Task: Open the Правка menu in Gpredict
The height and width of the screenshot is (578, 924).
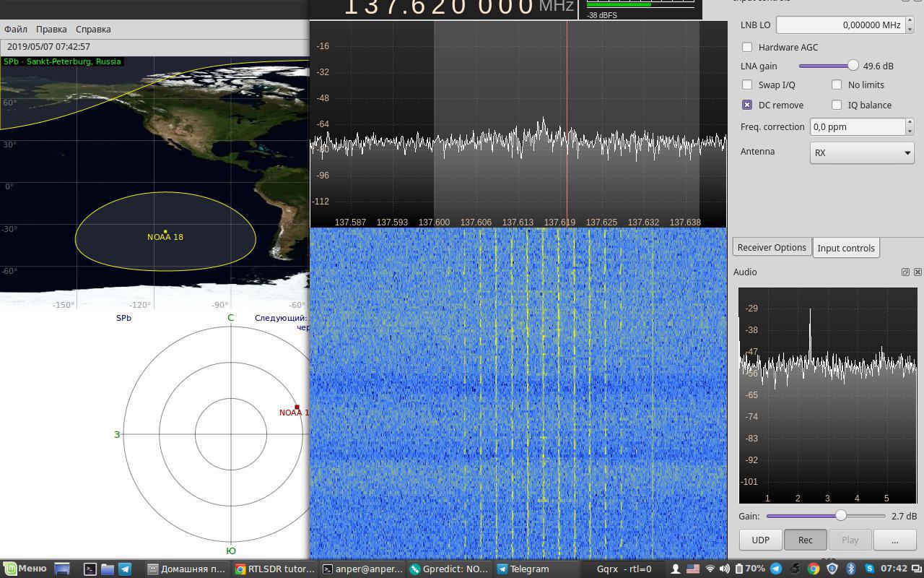Action: click(x=51, y=29)
